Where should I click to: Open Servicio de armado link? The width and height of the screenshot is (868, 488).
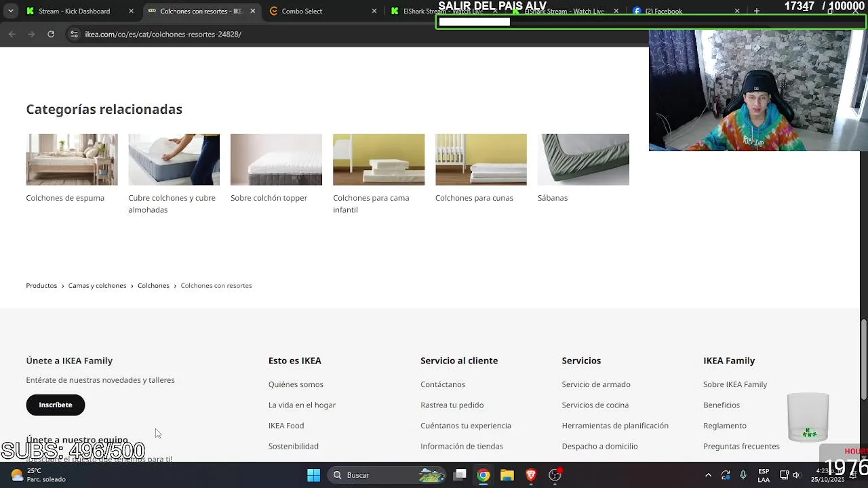point(596,384)
